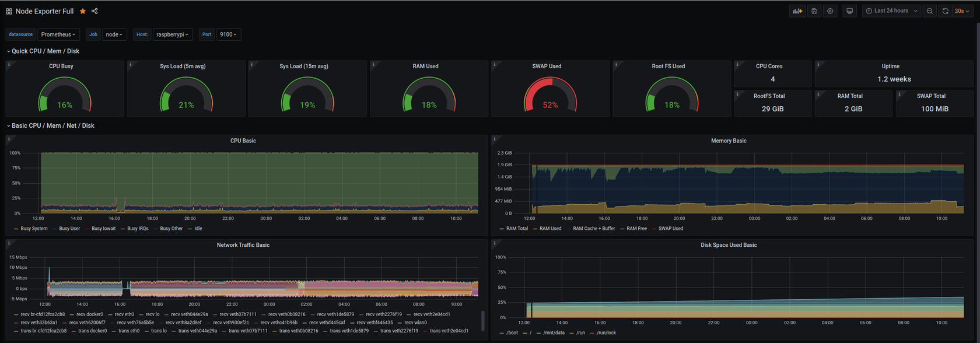Collapse the Basic CPU / Mem / Net / Disk row

coord(50,126)
